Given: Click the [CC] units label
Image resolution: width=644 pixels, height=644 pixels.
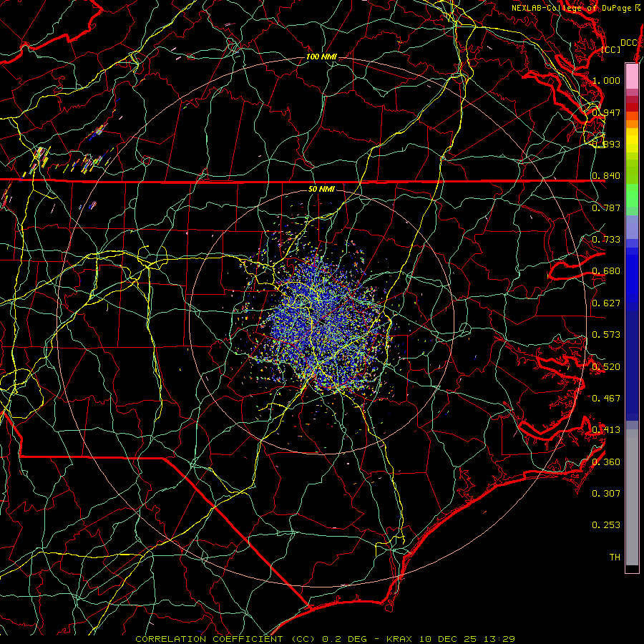Looking at the screenshot, I should [611, 49].
